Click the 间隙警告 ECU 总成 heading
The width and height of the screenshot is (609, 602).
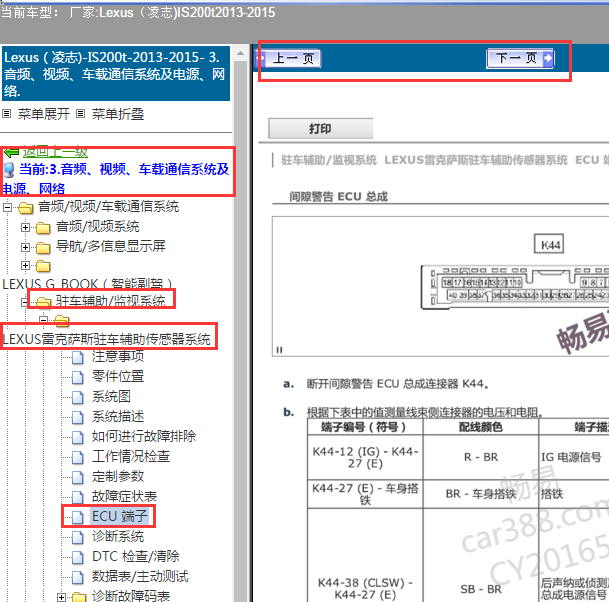338,197
